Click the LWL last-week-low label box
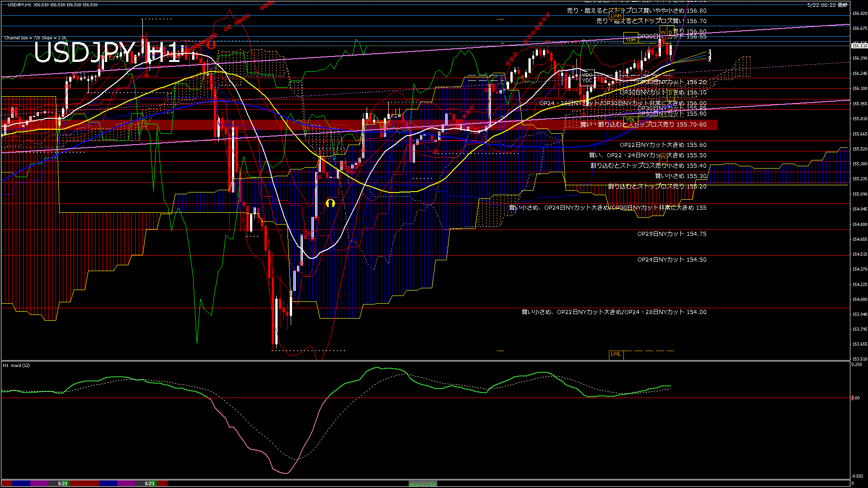This screenshot has width=868, height=488. (616, 354)
